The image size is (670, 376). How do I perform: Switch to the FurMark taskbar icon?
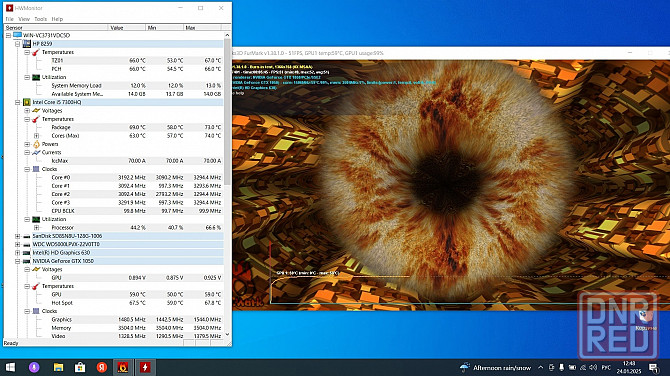pyautogui.click(x=123, y=367)
